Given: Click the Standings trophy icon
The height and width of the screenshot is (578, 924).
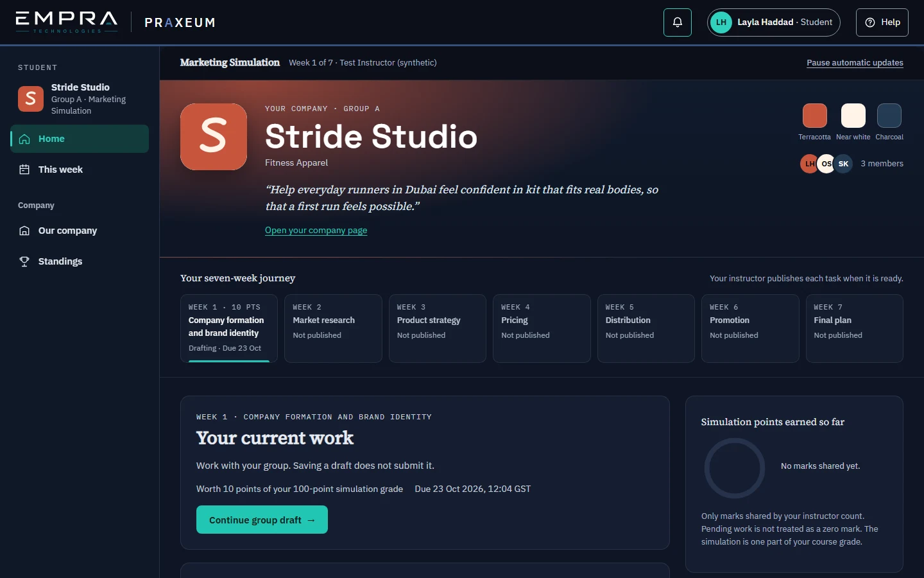Looking at the screenshot, I should pos(24,261).
